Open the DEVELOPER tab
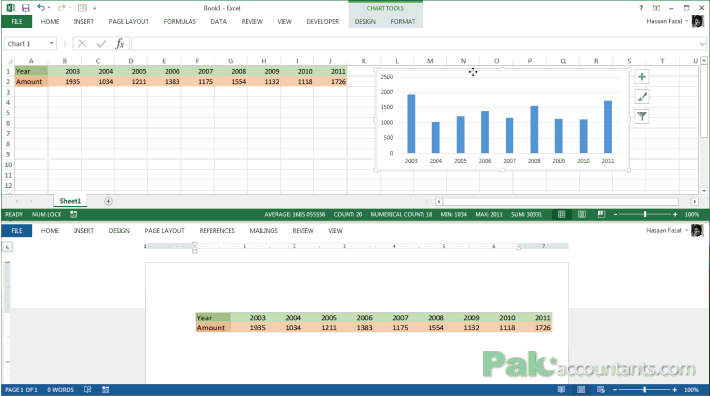This screenshot has height=396, width=710. (x=322, y=21)
